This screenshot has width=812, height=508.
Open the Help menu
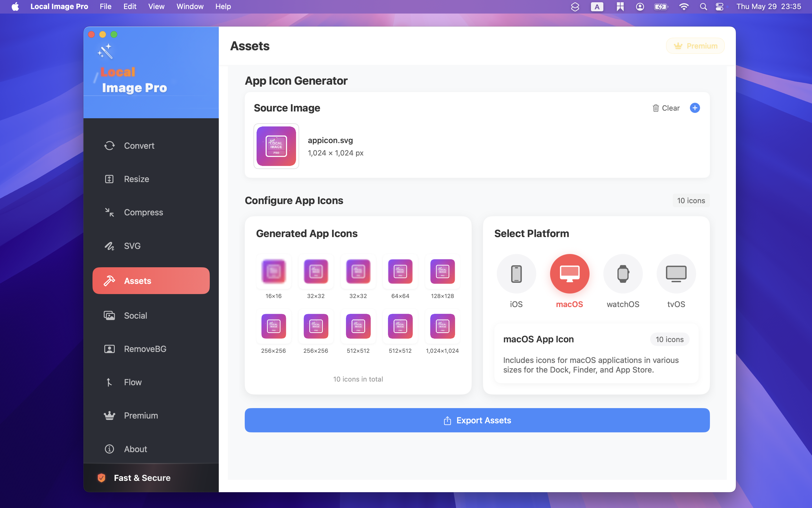click(x=223, y=6)
